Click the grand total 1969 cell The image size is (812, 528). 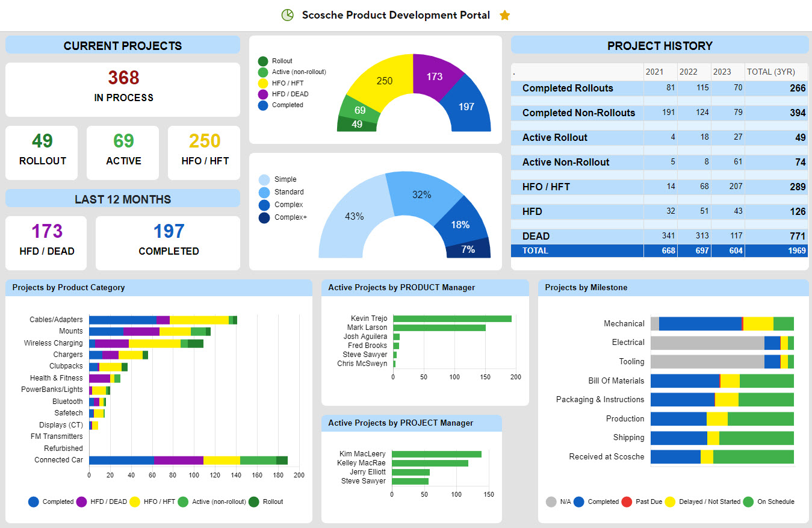point(776,250)
